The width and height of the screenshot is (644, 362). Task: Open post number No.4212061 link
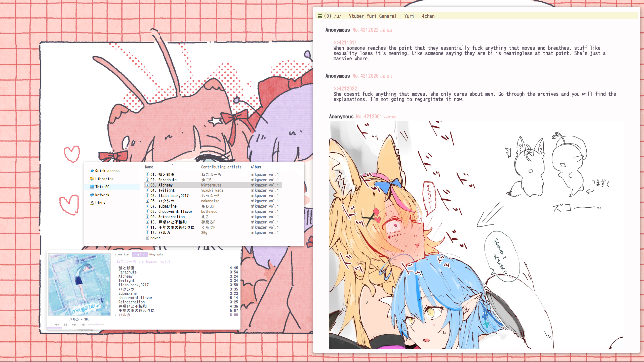click(369, 117)
